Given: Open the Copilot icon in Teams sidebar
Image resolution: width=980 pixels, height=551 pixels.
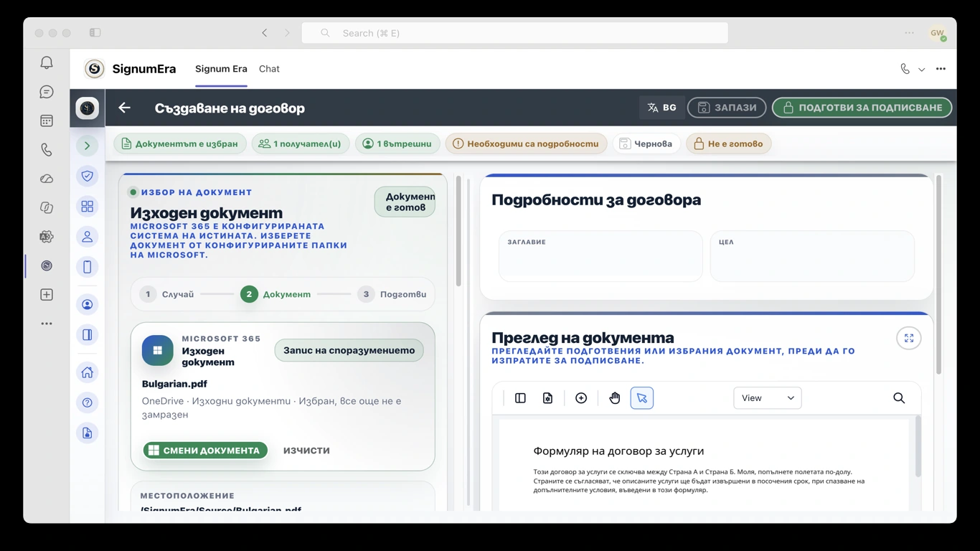Looking at the screenshot, I should point(47,207).
